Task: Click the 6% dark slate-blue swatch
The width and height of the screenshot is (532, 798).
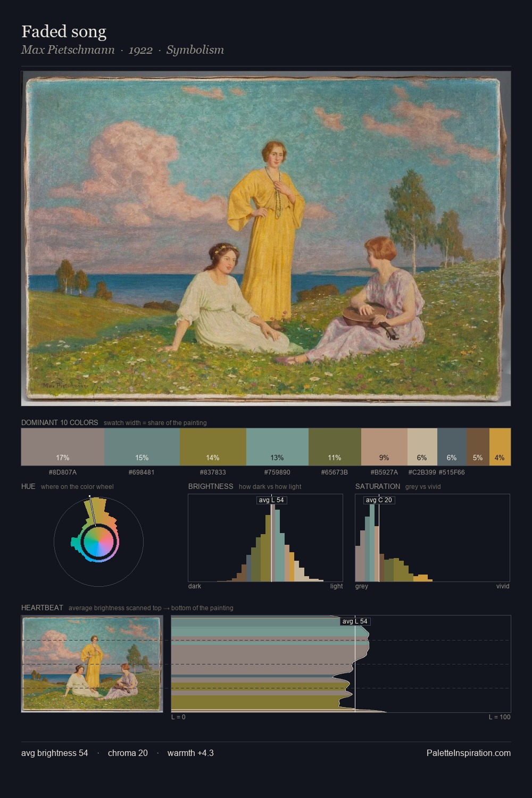Action: pyautogui.click(x=452, y=447)
